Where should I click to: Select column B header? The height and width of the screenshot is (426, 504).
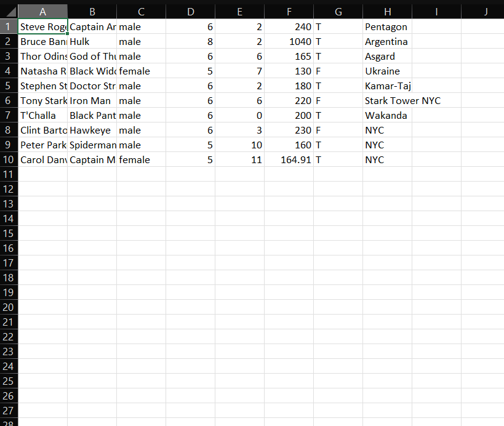(92, 12)
